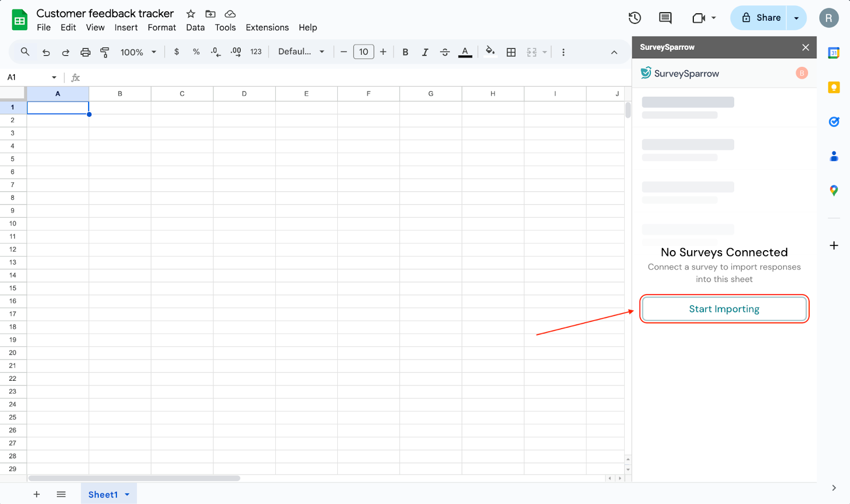Toggle italic formatting

425,52
